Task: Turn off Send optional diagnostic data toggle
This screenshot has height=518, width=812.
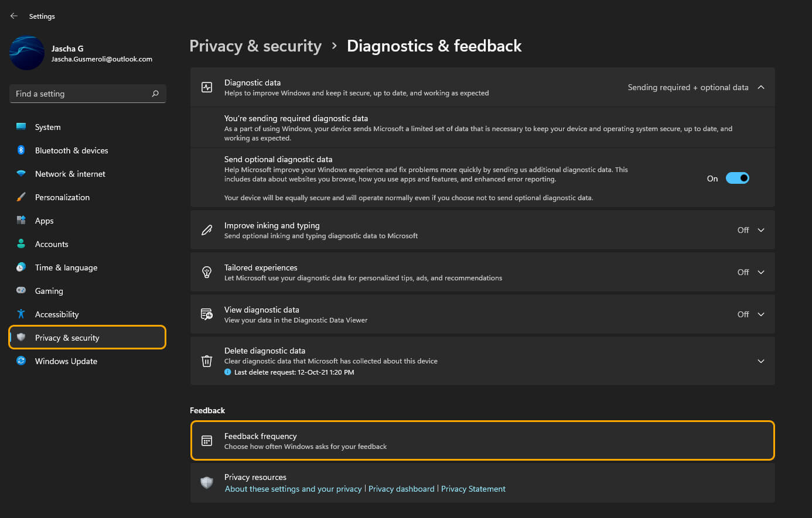Action: 737,179
